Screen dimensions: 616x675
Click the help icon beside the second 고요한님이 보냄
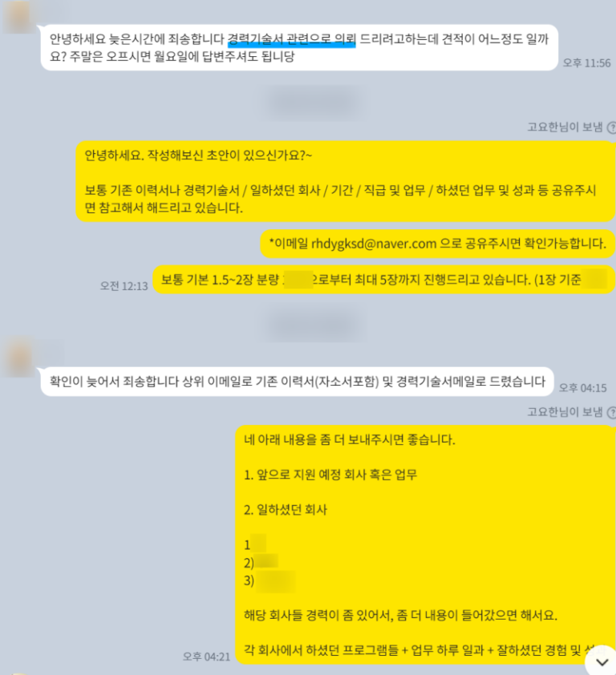[x=611, y=412]
